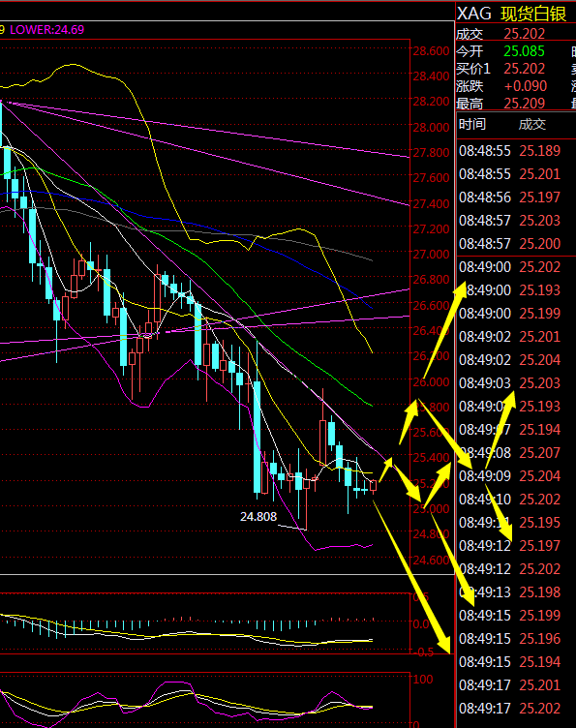Click the 涨跌 +0.090 change value
The width and height of the screenshot is (576, 728).
(x=525, y=86)
